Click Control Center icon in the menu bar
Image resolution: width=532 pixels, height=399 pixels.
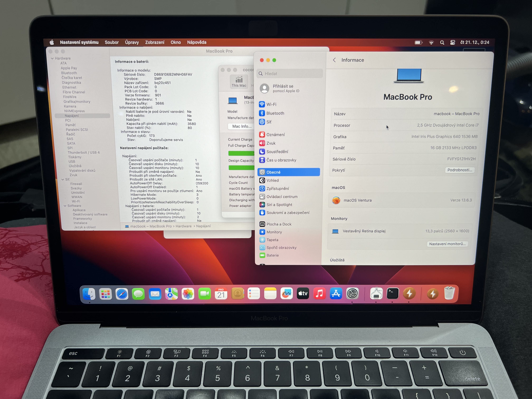pos(452,43)
